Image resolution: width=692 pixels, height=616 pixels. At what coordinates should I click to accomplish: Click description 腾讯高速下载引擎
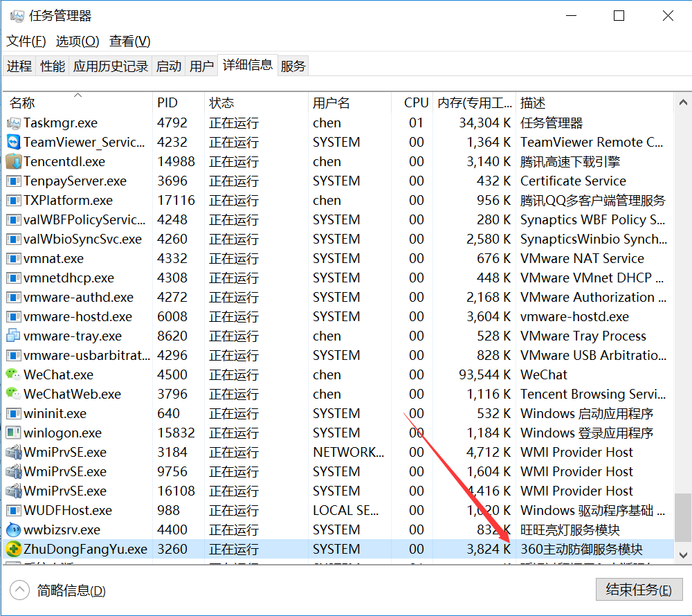point(570,161)
